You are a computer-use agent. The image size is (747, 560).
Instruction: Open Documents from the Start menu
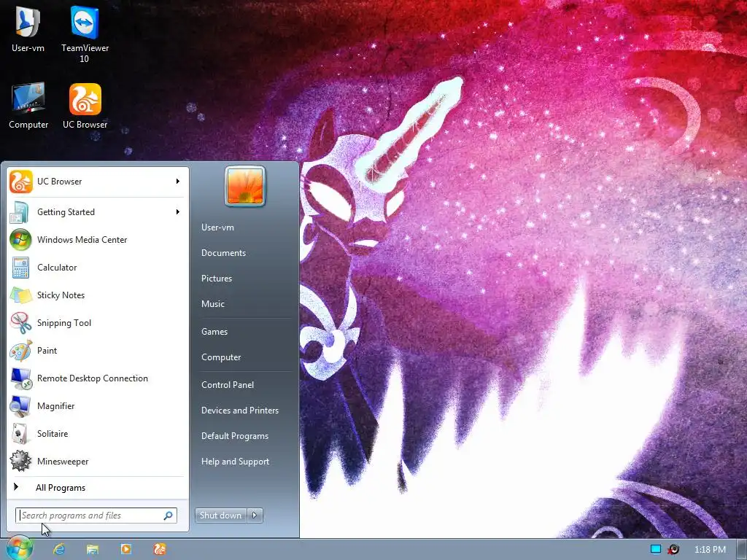tap(223, 253)
